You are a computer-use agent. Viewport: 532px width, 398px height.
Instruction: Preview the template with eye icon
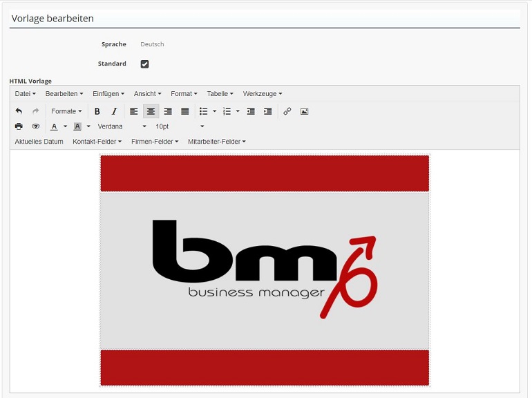pos(36,126)
